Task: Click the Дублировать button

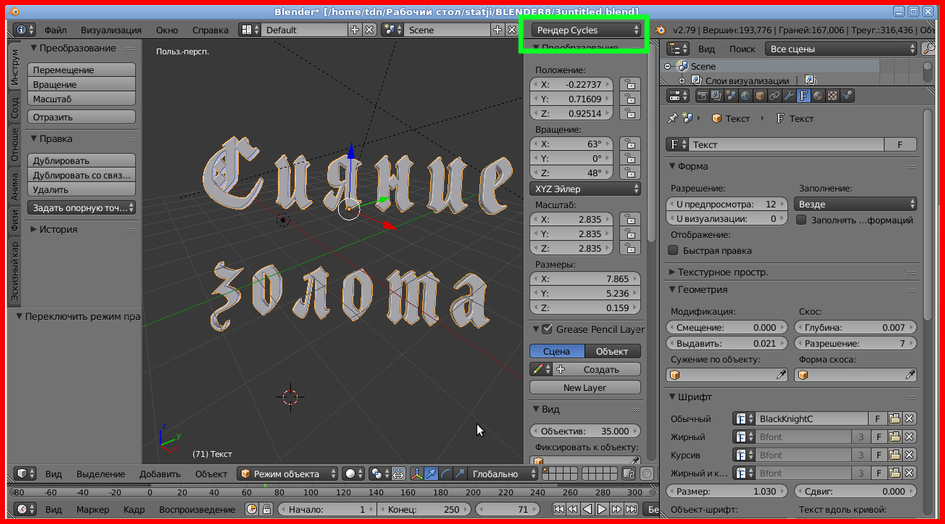Action: tap(81, 161)
